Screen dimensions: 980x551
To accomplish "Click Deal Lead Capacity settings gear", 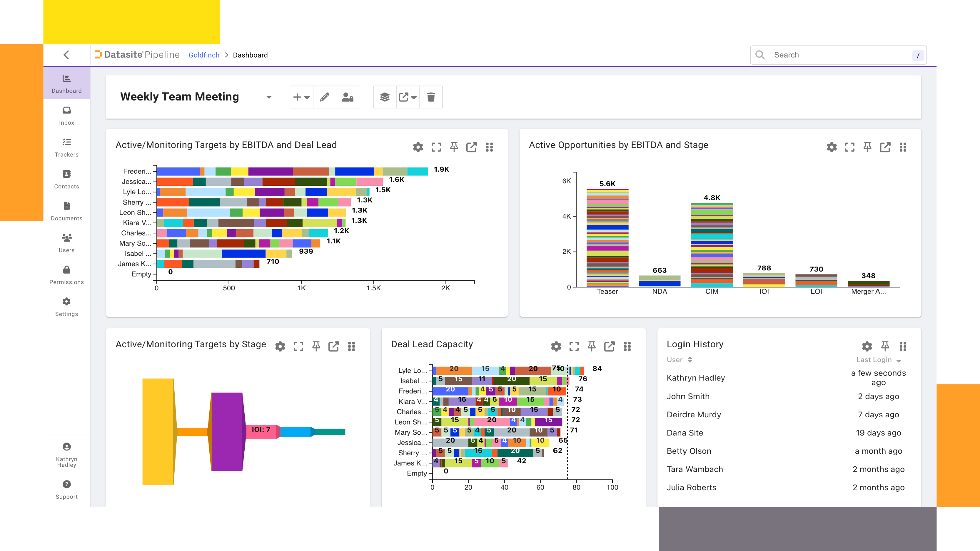I will (x=557, y=346).
